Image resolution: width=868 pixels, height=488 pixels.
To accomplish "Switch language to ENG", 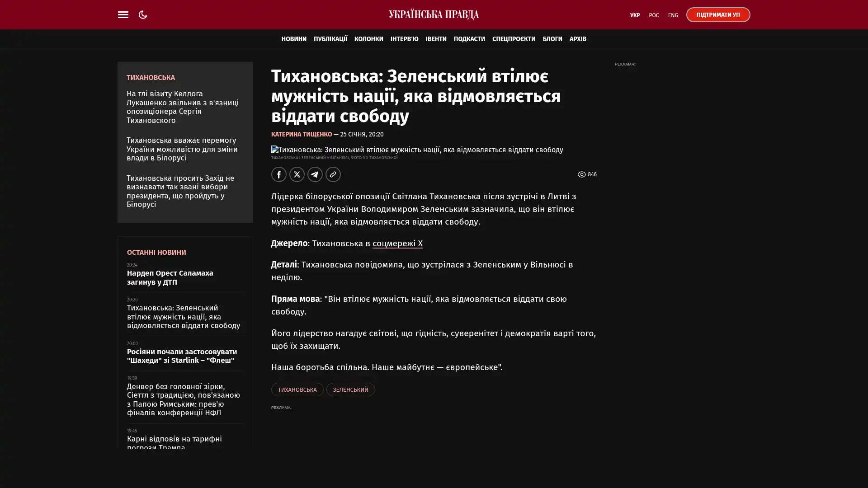I will coord(673,15).
